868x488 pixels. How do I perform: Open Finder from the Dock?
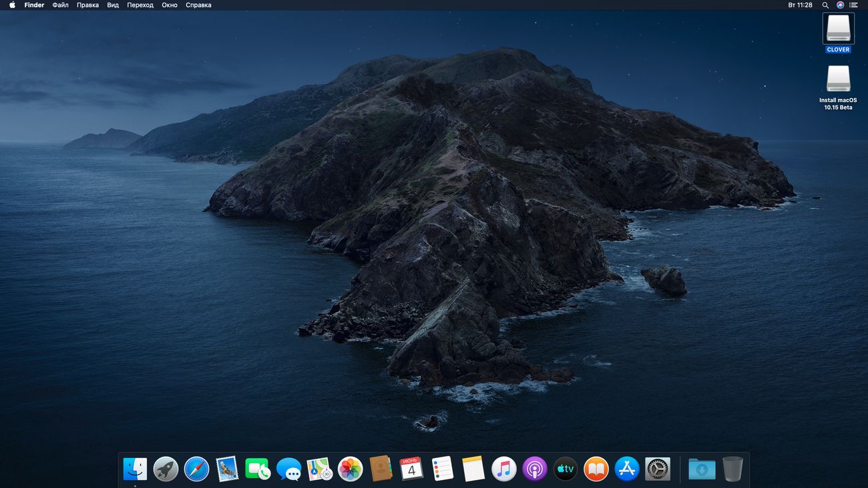click(x=136, y=469)
